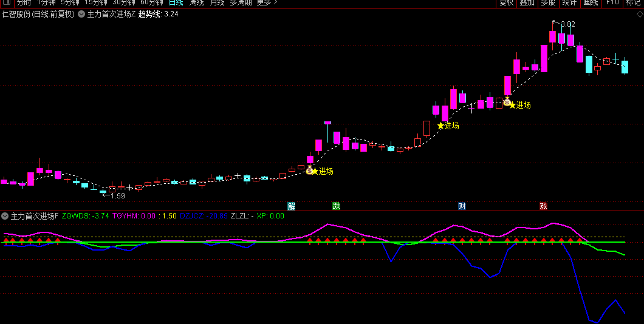644x324 pixels.
Task: Click the money-bag icon at last 进场 signal
Action: [507, 101]
